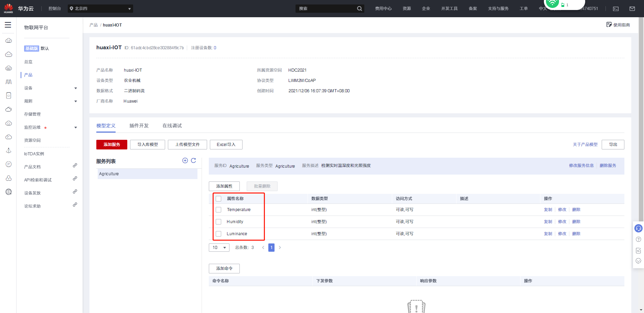Image resolution: width=644 pixels, height=313 pixels.
Task: Click the circled IP icon in the rail
Action: tap(9, 164)
